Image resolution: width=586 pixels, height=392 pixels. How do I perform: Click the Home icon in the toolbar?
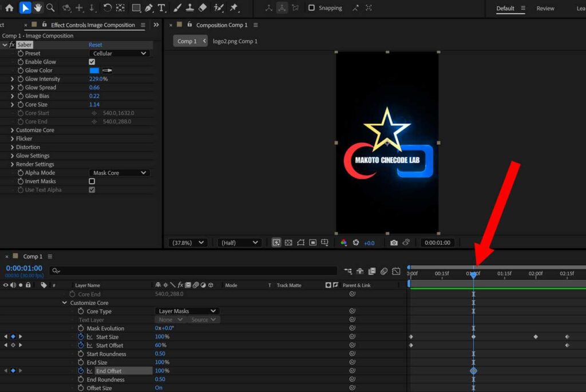coord(9,7)
